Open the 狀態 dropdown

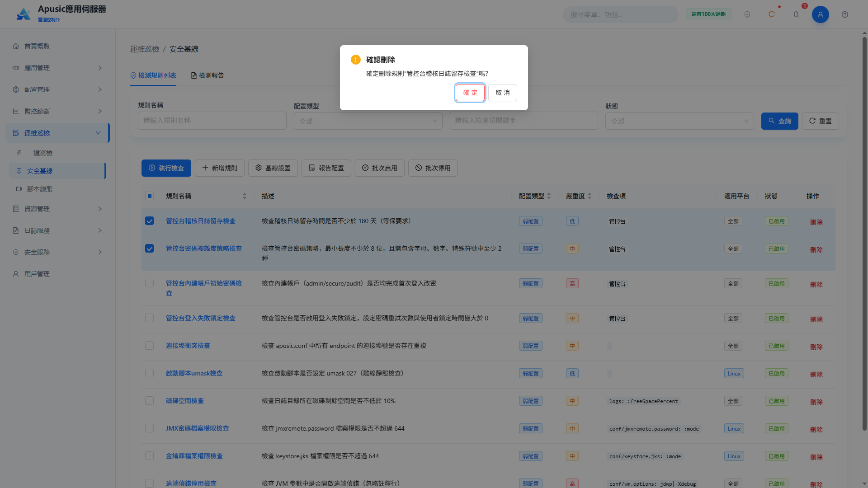679,121
